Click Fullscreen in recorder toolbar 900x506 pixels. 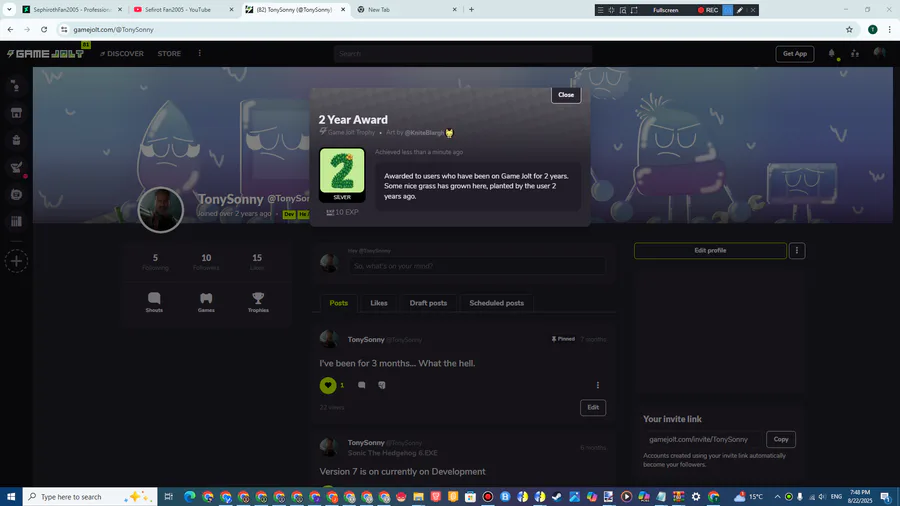click(x=665, y=10)
